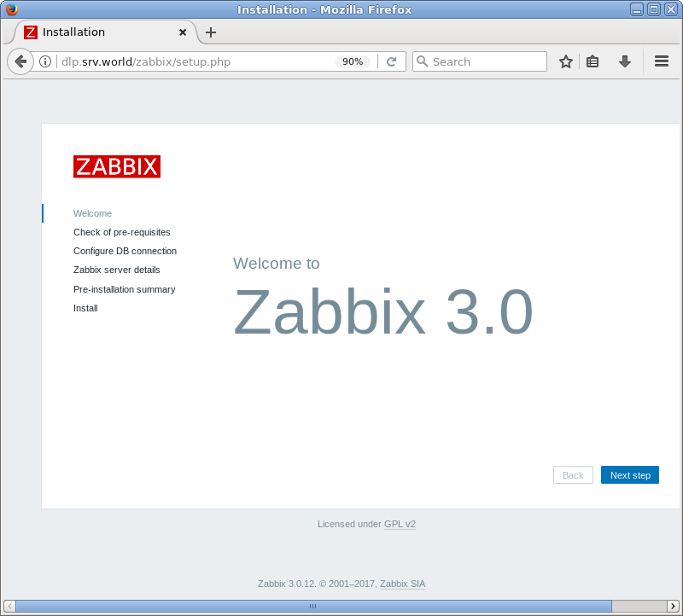Click the Back button
The width and height of the screenshot is (683, 616).
pyautogui.click(x=573, y=475)
